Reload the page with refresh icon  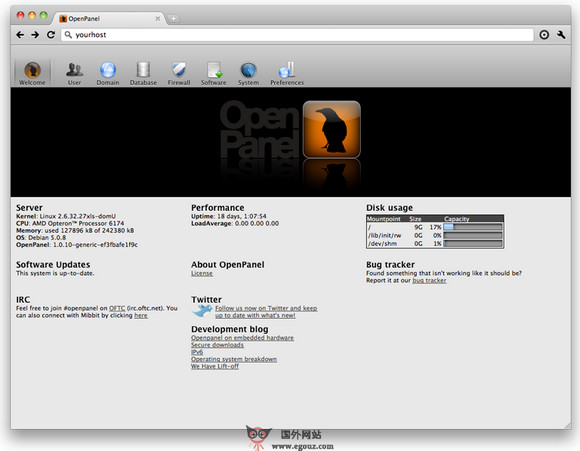click(x=51, y=35)
